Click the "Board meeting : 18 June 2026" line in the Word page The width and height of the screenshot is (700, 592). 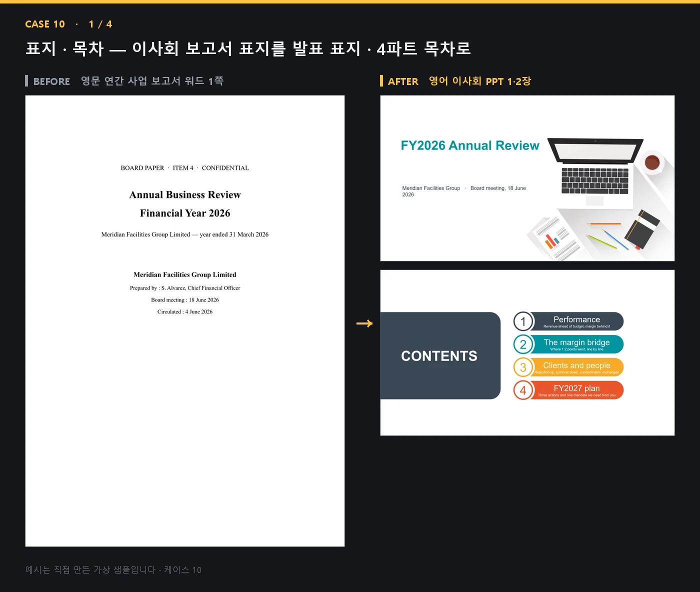(185, 300)
